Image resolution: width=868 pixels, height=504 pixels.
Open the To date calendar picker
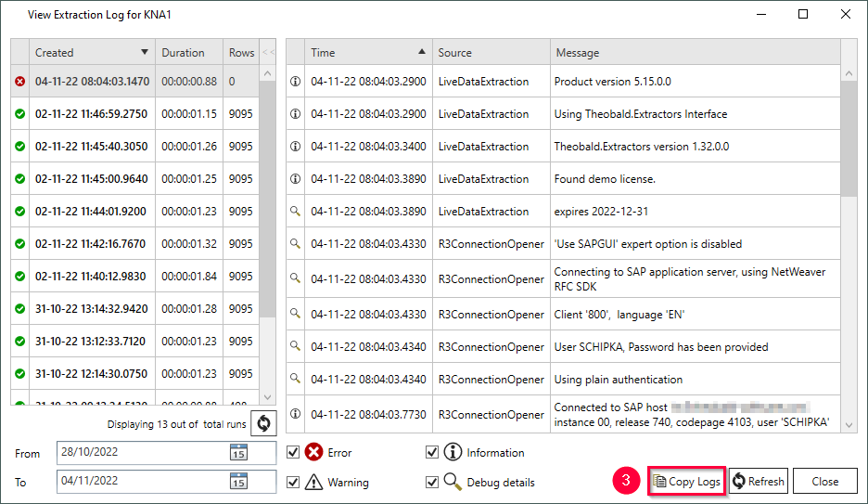click(238, 481)
